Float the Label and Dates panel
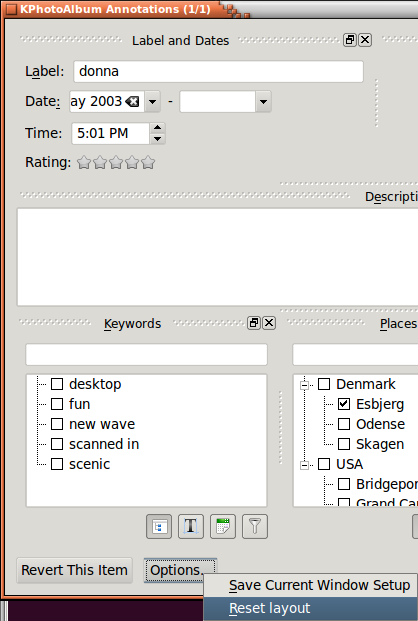This screenshot has width=418, height=621. 349,40
